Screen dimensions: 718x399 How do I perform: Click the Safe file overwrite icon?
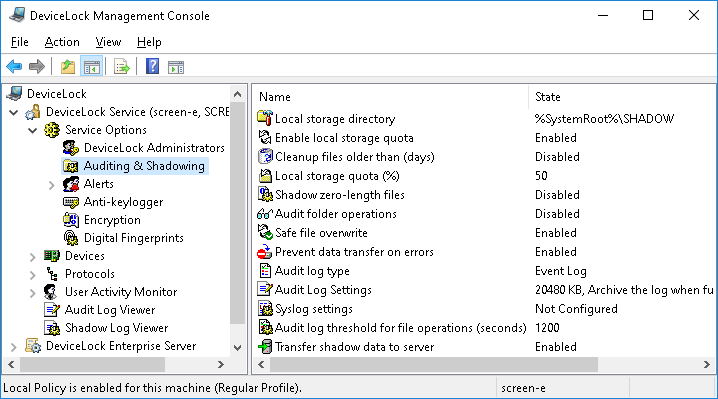265,233
